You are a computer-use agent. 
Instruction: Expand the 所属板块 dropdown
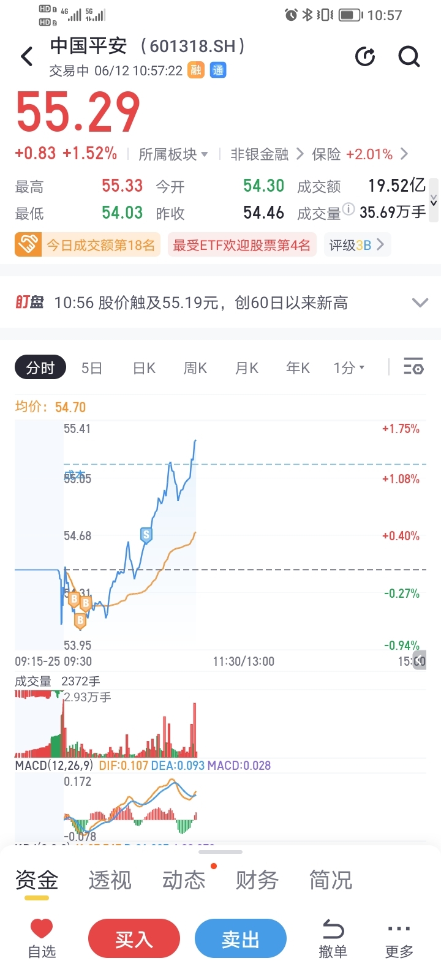[x=173, y=154]
